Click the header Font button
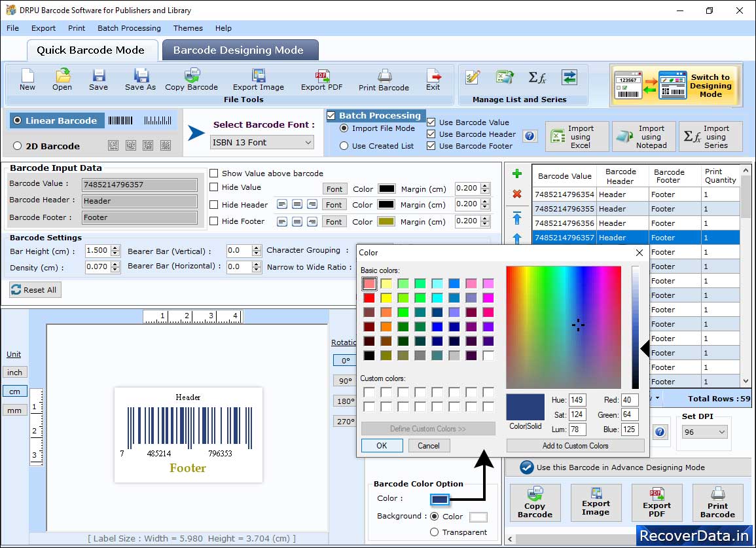Viewport: 756px width, 548px height. [x=334, y=204]
